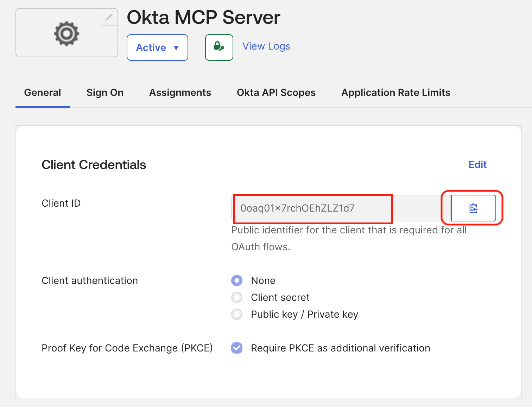
Task: Open the Active status dropdown
Action: [157, 47]
